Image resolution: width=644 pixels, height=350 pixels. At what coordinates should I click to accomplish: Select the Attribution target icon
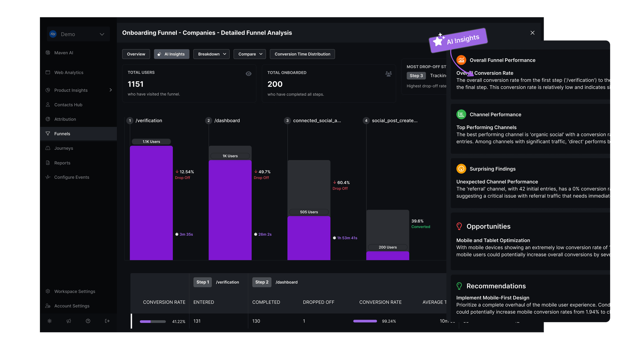point(48,119)
